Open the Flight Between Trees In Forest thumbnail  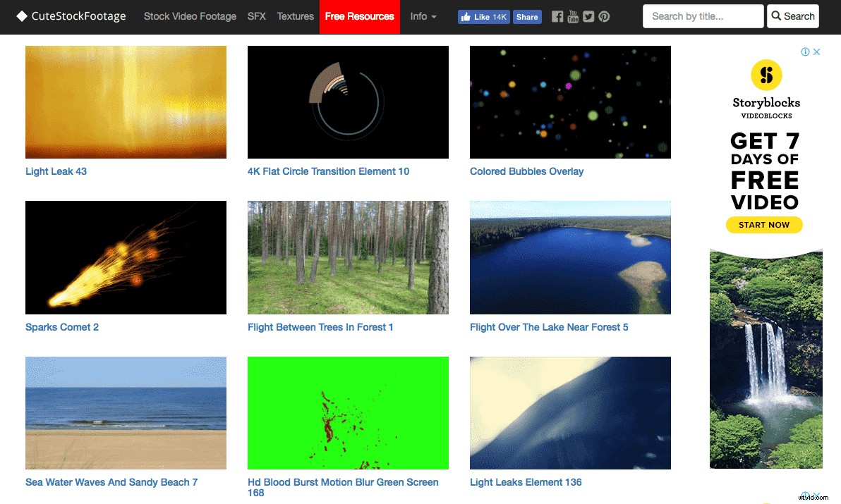348,257
